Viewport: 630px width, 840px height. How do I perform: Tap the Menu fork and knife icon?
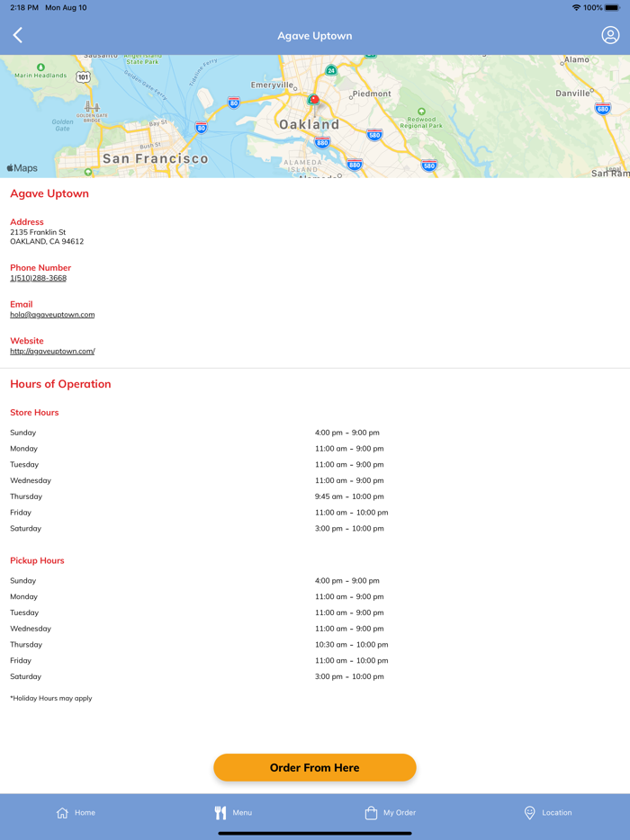coord(220,813)
